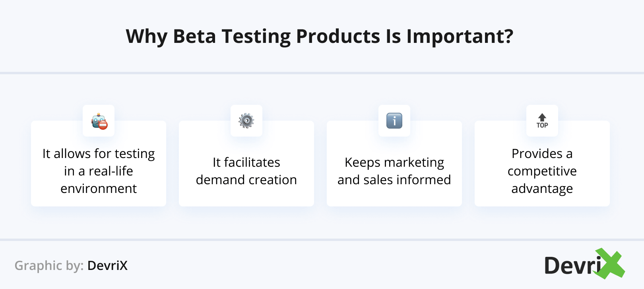Click the 'Keeps marketing and sales informed' text
This screenshot has height=289, width=644.
(x=394, y=171)
